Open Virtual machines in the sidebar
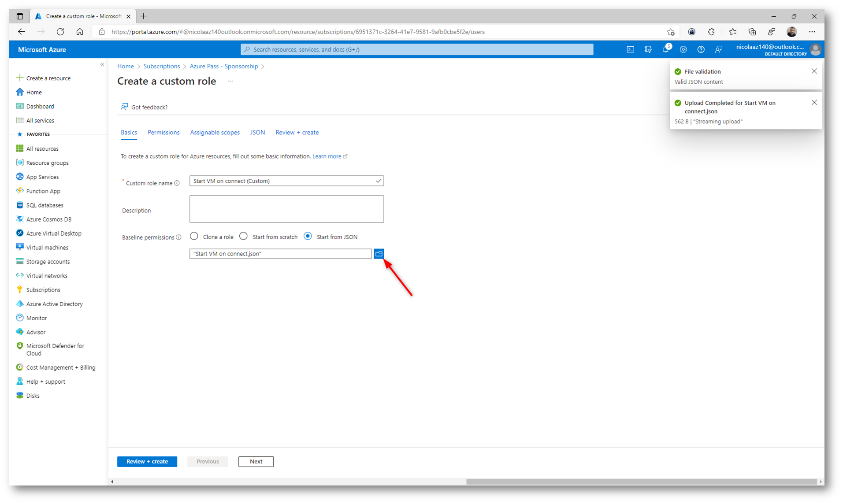This screenshot has width=843, height=504. pos(47,248)
